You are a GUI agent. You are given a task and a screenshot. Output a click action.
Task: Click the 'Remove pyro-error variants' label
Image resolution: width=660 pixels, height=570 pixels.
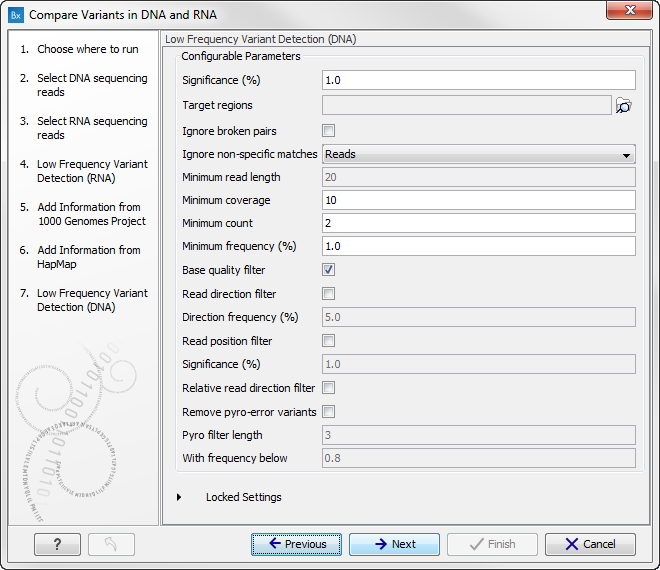pyautogui.click(x=249, y=412)
